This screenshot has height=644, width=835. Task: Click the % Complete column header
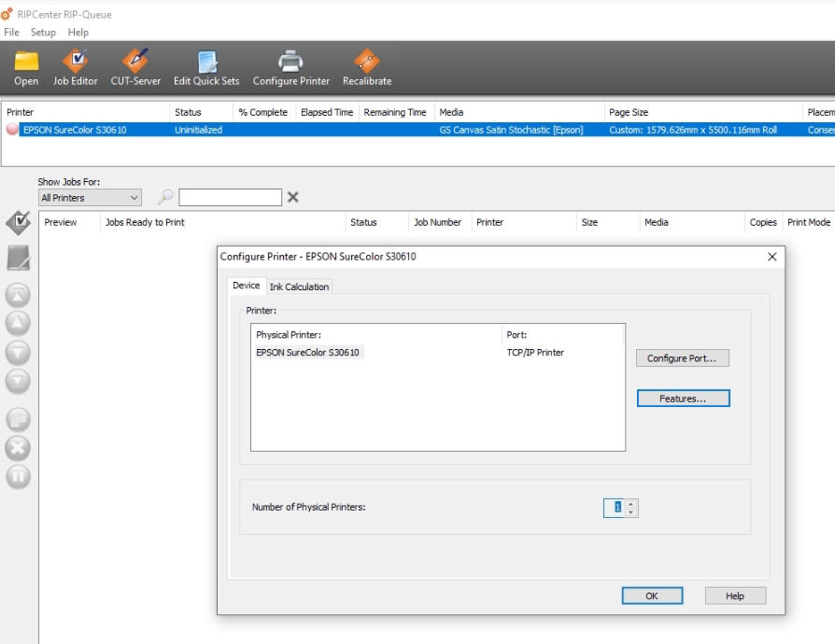click(x=263, y=112)
